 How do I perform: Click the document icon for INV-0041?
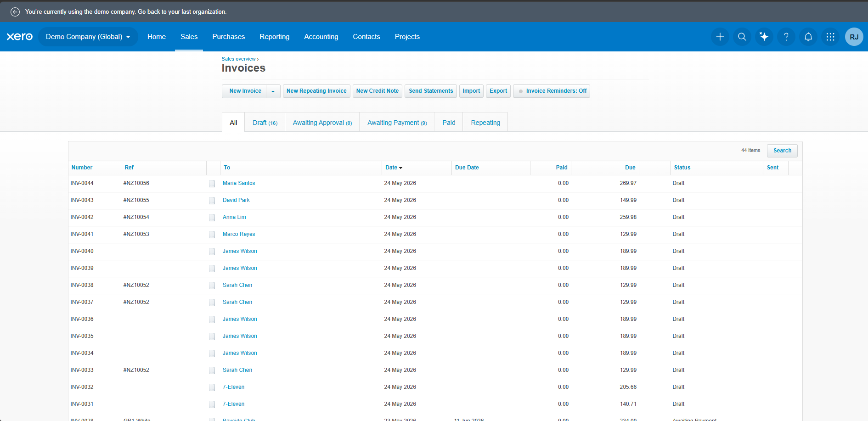click(x=212, y=235)
